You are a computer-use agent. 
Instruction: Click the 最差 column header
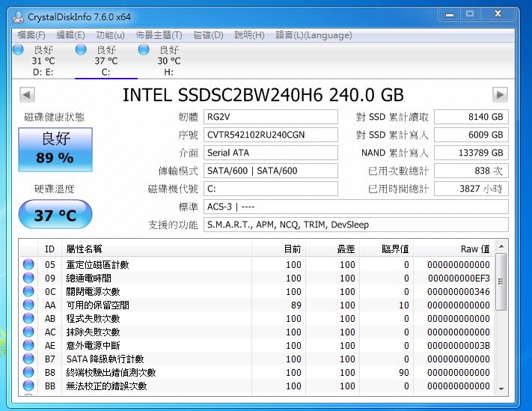pyautogui.click(x=333, y=249)
